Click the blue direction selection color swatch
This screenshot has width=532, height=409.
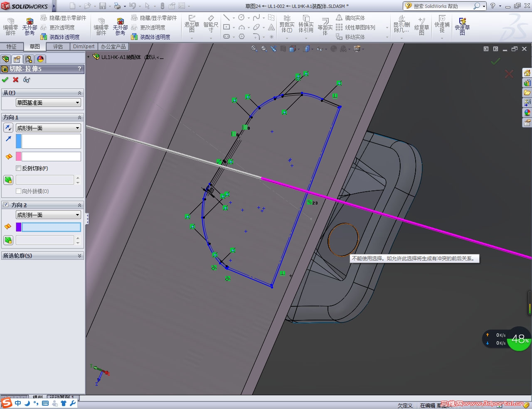pos(18,141)
